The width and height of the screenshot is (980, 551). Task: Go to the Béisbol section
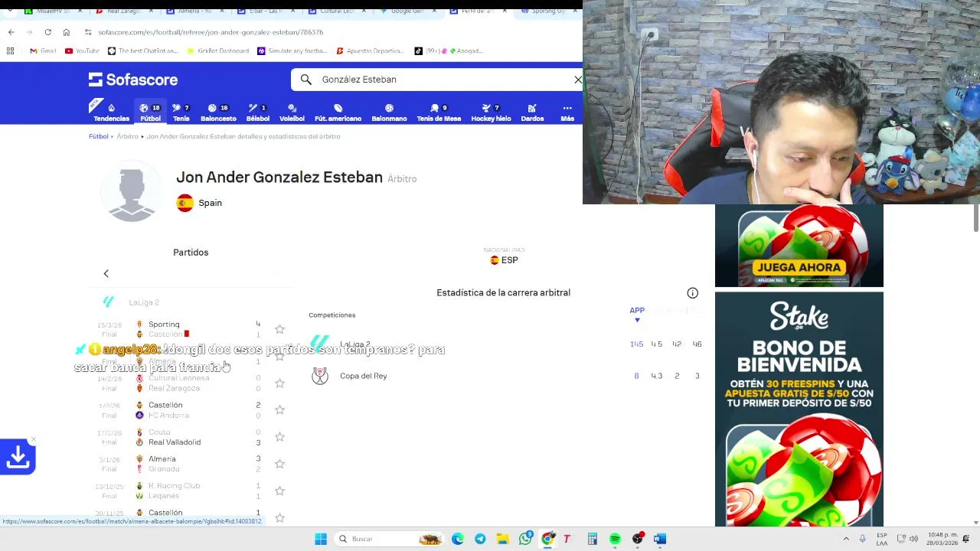(x=258, y=112)
